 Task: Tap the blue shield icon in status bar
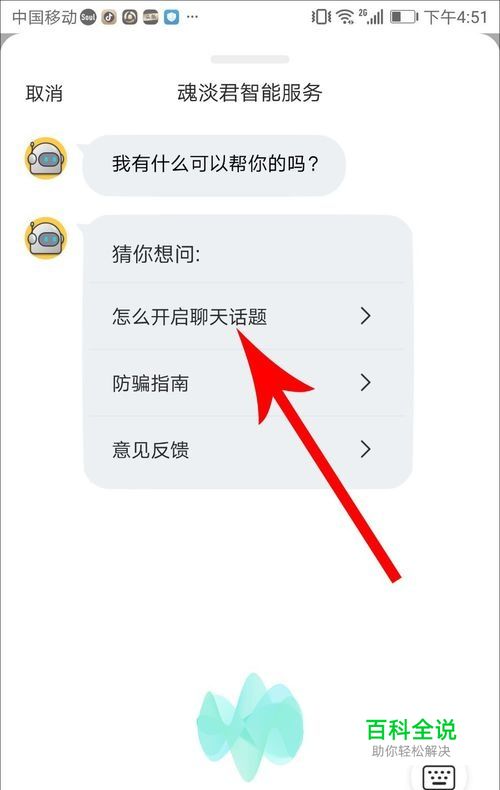click(x=171, y=18)
